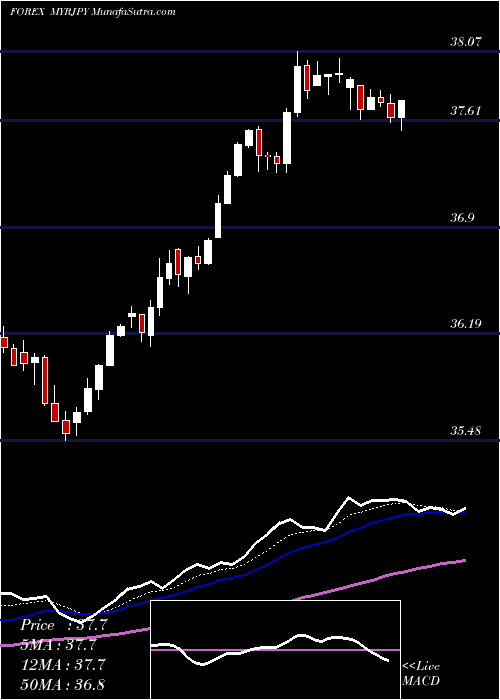
Task: Click the tall white candle reaching 38.07
Action: pos(297,84)
